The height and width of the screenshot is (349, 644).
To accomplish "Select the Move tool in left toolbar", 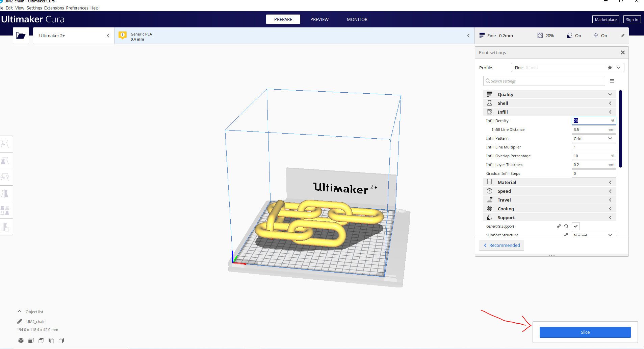I will click(5, 144).
